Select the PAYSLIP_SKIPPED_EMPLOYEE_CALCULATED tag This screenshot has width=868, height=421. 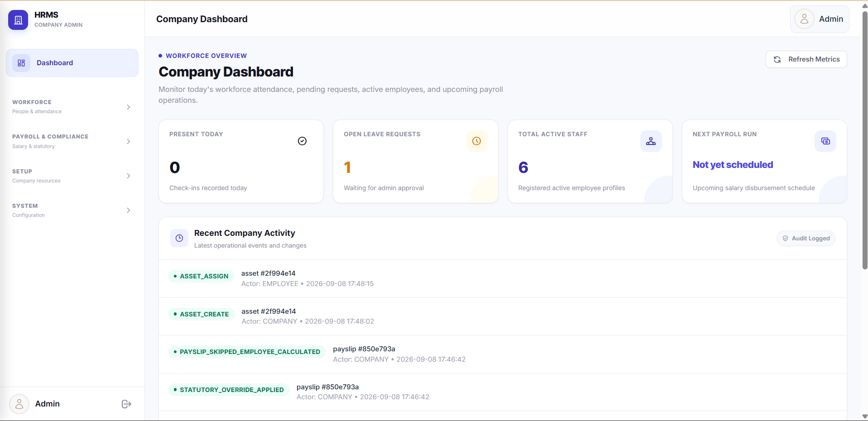point(247,352)
